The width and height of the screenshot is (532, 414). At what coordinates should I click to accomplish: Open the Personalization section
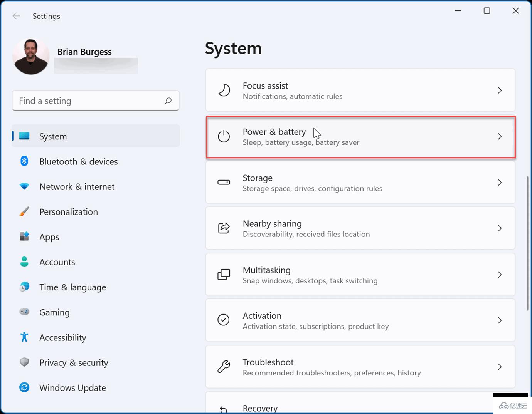(x=69, y=212)
